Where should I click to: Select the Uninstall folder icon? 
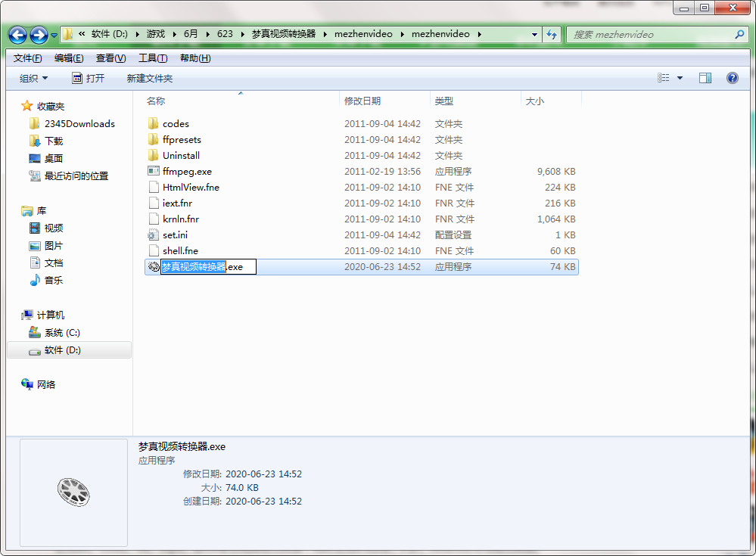154,156
